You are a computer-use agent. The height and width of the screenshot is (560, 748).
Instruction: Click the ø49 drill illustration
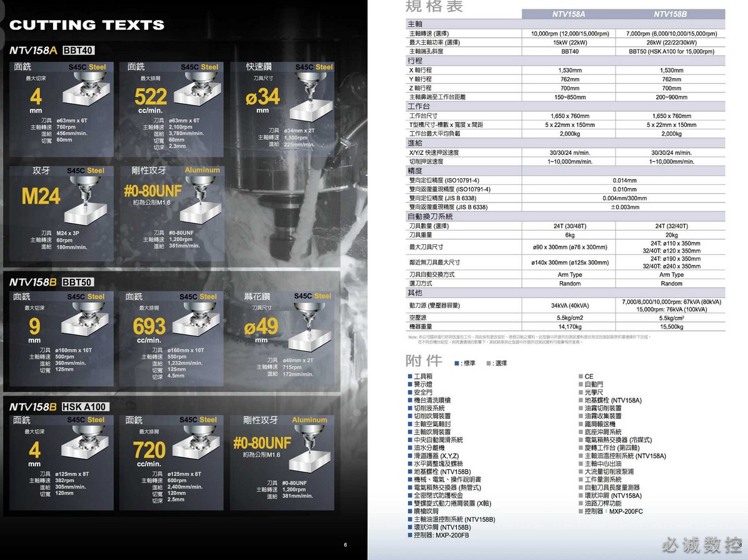pyautogui.click(x=309, y=327)
